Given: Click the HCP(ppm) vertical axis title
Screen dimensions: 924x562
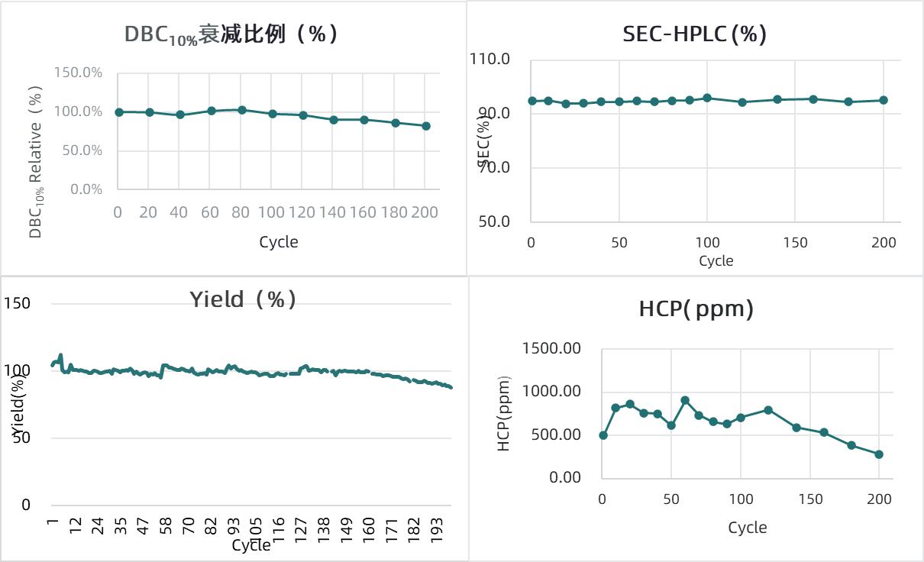Looking at the screenshot, I should (x=504, y=413).
